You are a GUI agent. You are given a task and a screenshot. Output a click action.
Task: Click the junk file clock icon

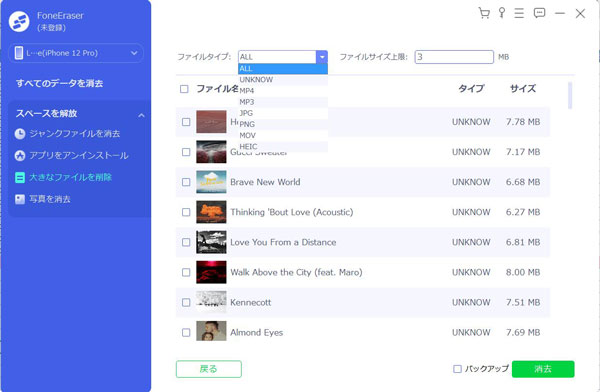click(20, 134)
